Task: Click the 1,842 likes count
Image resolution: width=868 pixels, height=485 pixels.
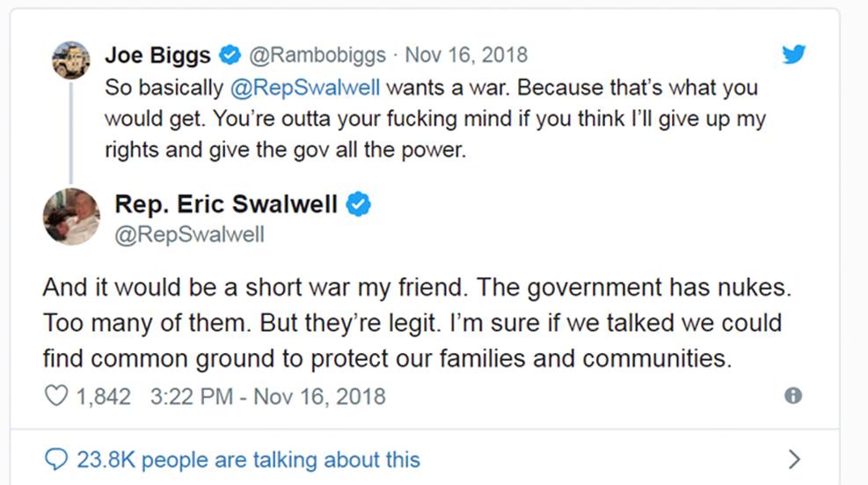Action: coord(103,396)
